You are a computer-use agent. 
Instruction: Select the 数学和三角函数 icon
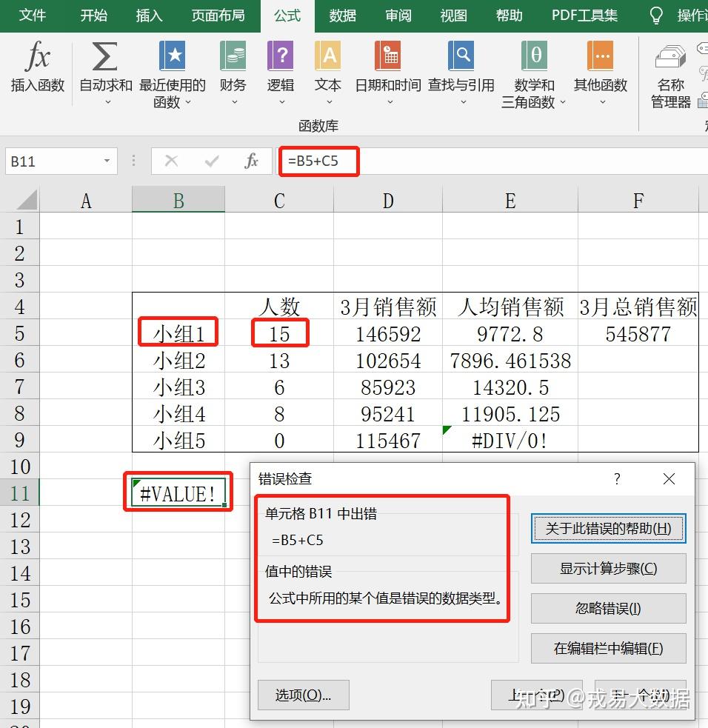point(533,56)
